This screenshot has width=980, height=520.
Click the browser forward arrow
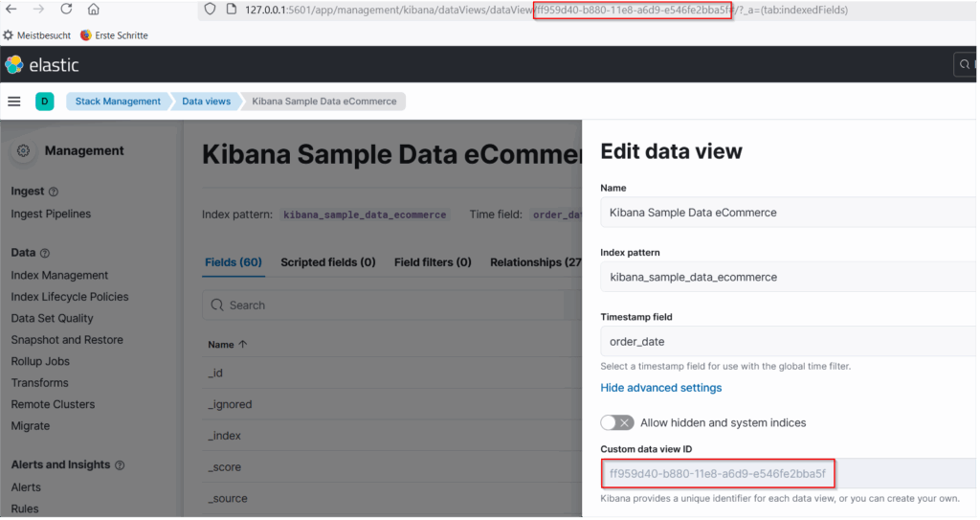click(38, 10)
